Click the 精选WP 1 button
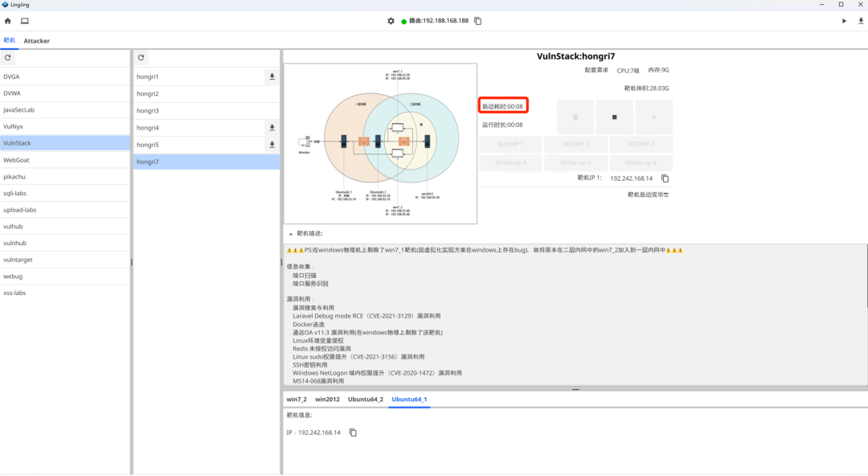 (510, 145)
